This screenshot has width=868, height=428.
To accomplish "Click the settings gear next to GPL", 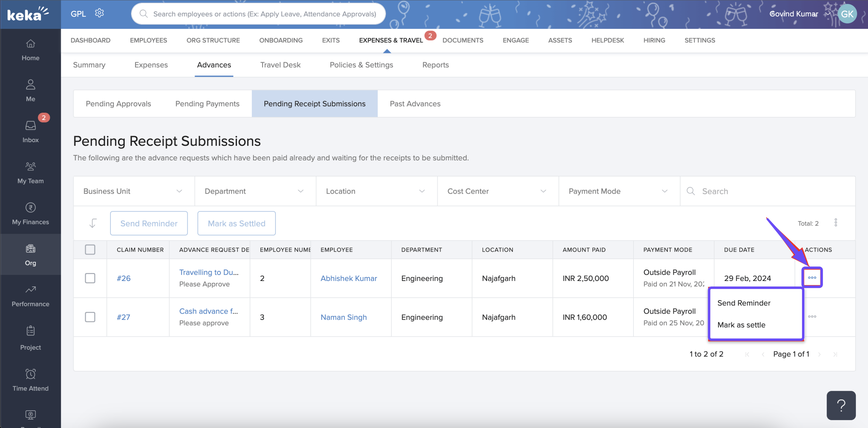I will coord(99,13).
